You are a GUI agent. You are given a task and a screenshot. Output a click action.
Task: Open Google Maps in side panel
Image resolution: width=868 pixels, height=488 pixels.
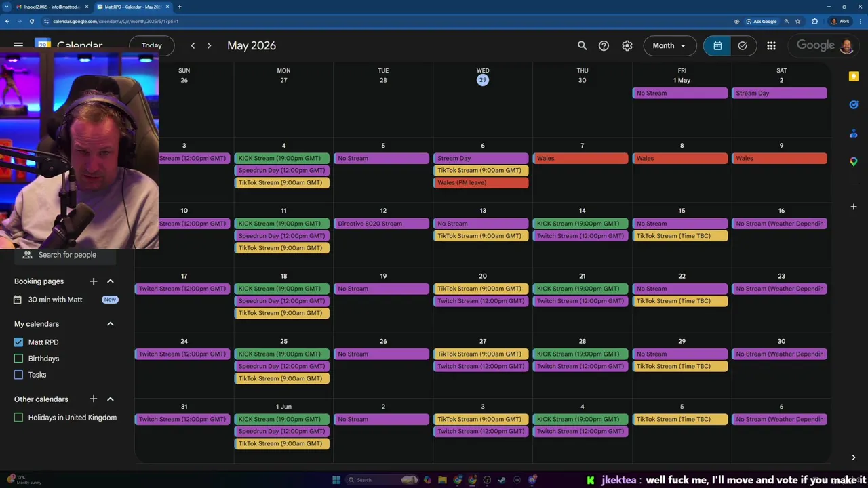(854, 161)
